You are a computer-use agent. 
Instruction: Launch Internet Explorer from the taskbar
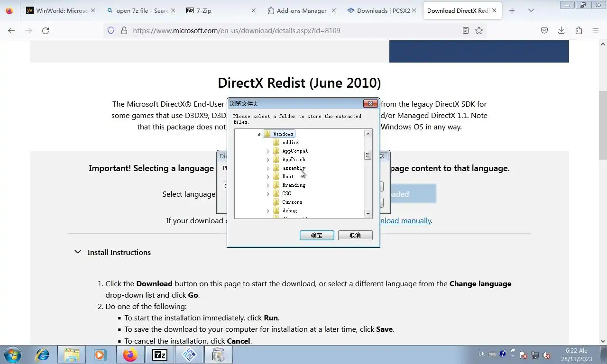point(43,355)
